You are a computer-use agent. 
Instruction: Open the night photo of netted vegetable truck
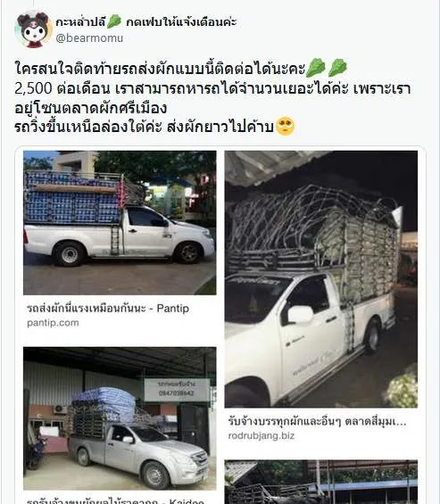321,279
